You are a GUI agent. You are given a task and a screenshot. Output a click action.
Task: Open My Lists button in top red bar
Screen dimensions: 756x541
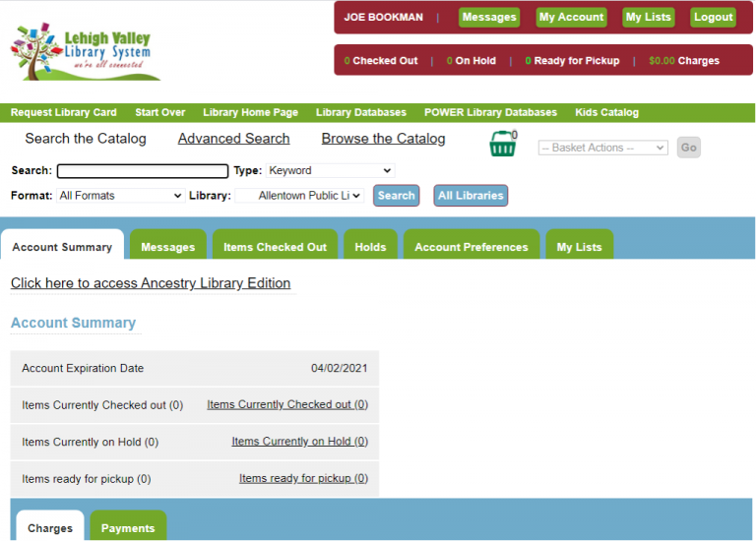click(x=648, y=18)
